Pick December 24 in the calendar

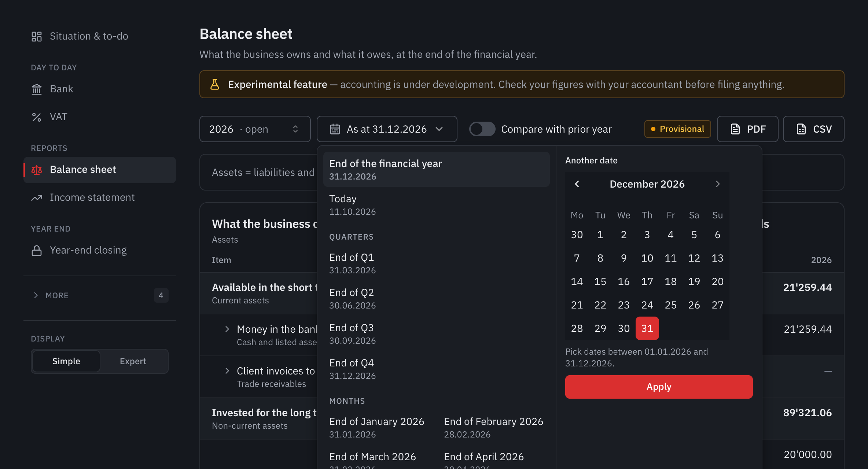coord(647,305)
